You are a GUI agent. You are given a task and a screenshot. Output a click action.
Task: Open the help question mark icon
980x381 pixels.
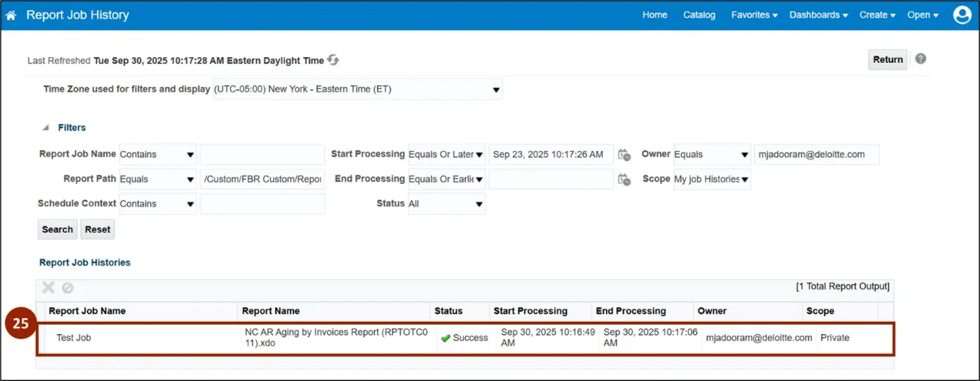pos(921,59)
